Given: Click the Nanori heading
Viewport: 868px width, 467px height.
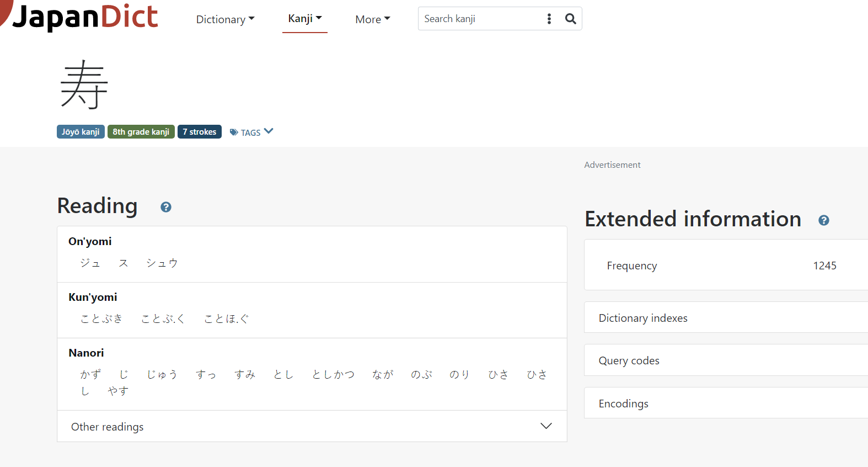Looking at the screenshot, I should tap(86, 353).
